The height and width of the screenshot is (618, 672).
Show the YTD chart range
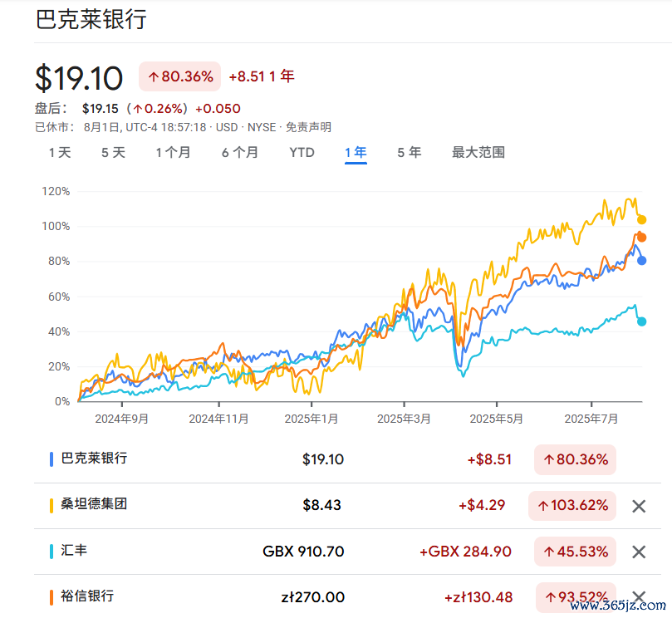point(302,153)
